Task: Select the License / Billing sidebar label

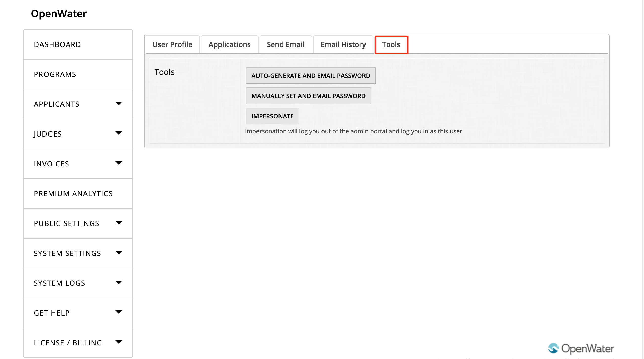Action: pos(68,343)
